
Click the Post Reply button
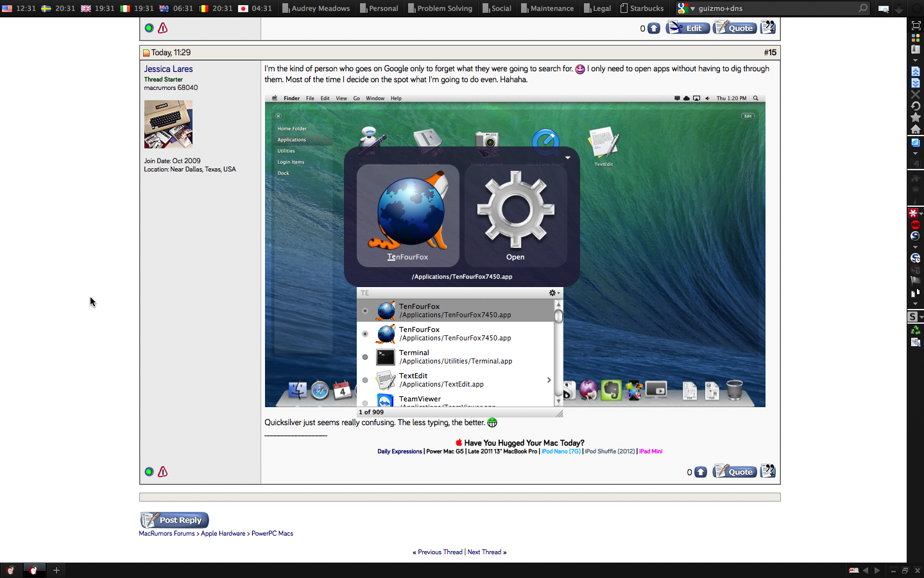(x=175, y=520)
